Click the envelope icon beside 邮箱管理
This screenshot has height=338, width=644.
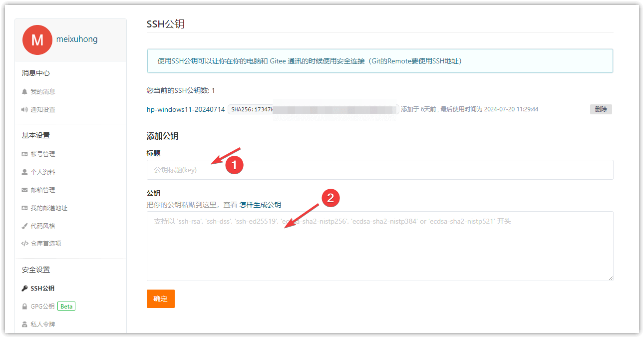click(x=24, y=190)
